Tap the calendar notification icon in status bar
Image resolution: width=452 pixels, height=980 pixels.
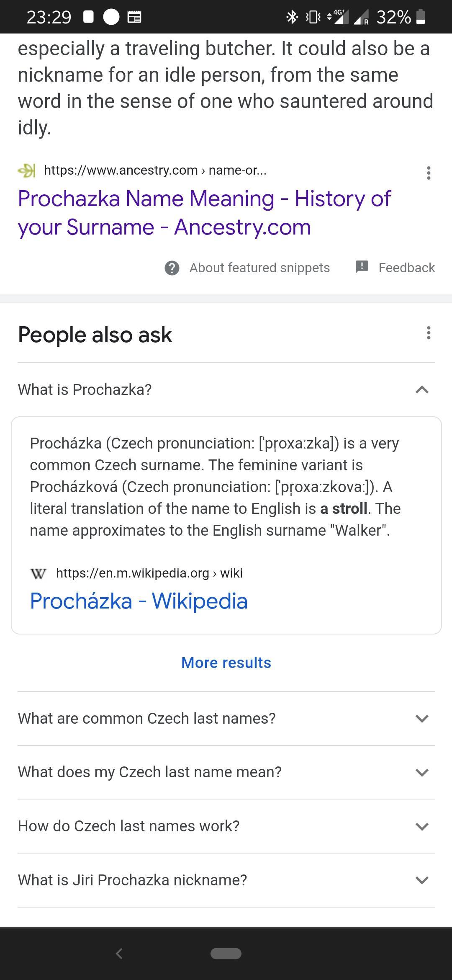coord(134,17)
